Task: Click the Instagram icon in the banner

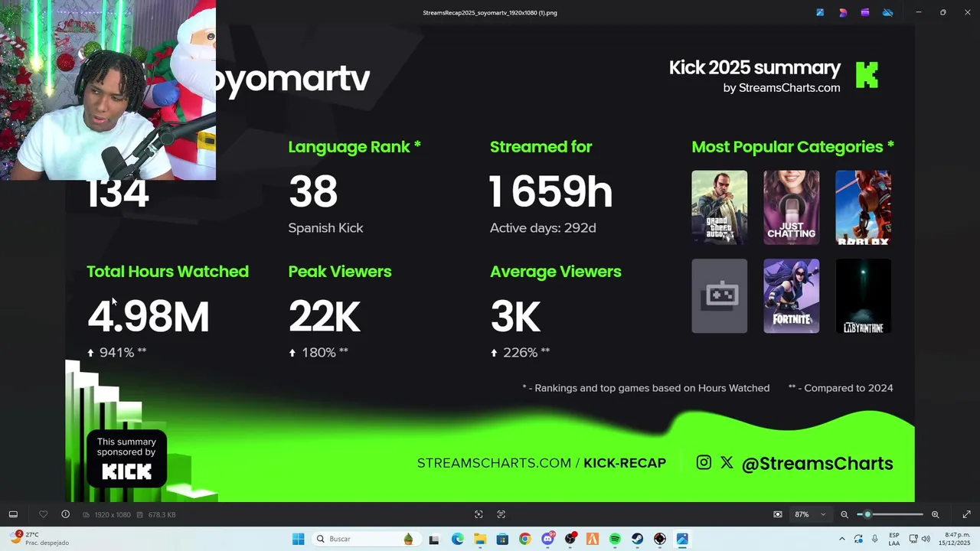Action: (704, 462)
